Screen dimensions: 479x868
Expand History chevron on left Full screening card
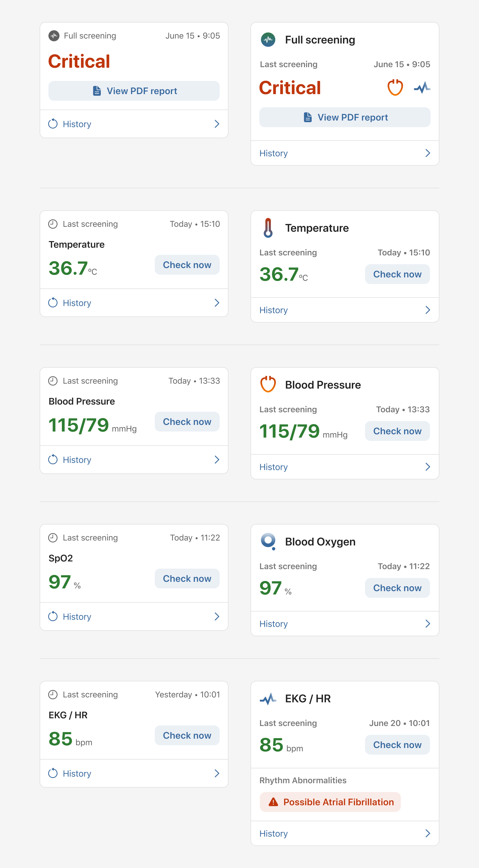(x=217, y=124)
